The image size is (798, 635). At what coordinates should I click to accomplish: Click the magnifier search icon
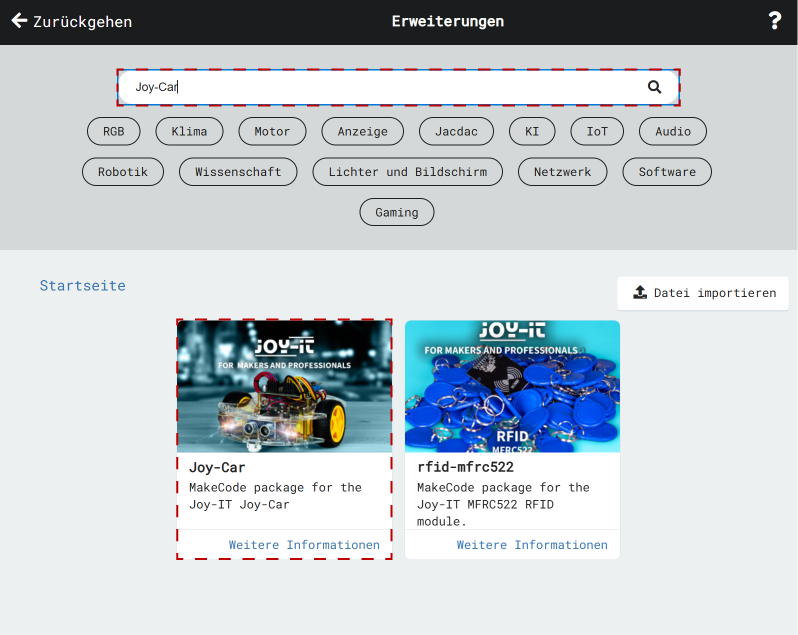coord(654,87)
